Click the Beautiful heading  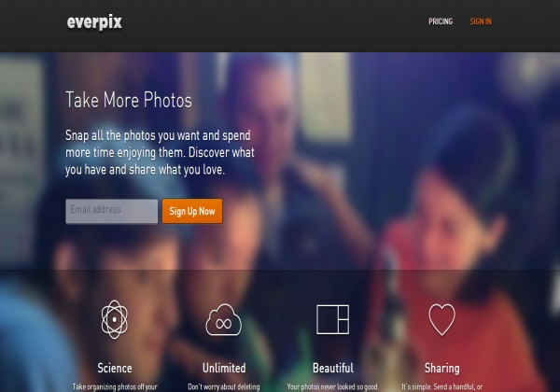333,368
